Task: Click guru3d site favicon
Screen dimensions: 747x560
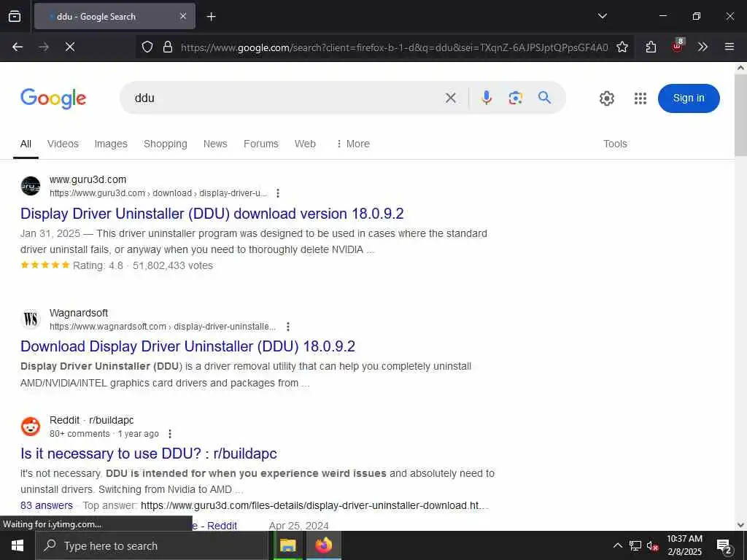Action: [x=31, y=186]
